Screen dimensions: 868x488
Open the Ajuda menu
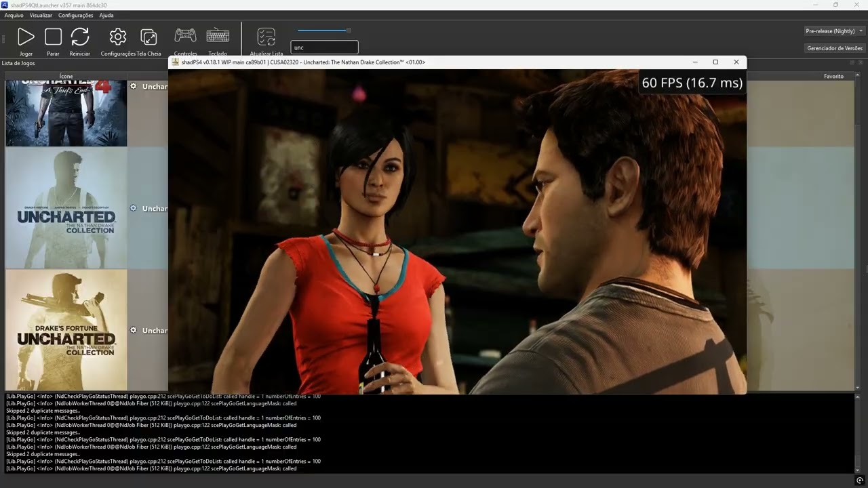[x=106, y=15]
